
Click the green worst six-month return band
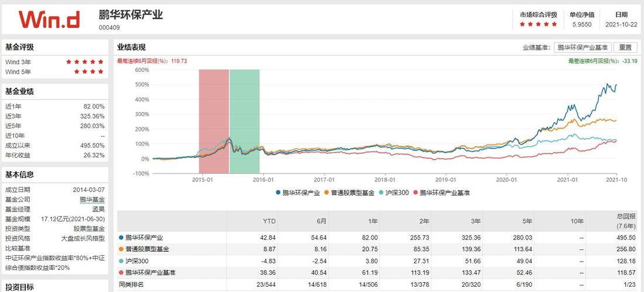(x=244, y=121)
